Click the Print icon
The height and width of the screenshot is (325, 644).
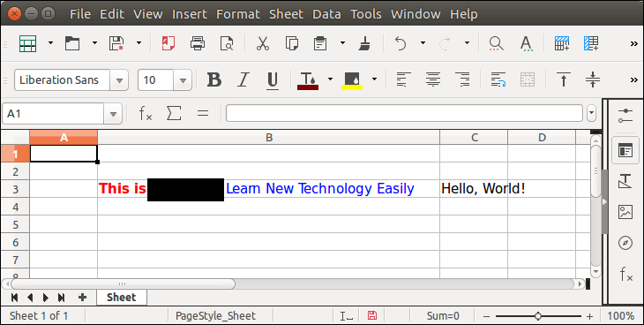(x=198, y=43)
